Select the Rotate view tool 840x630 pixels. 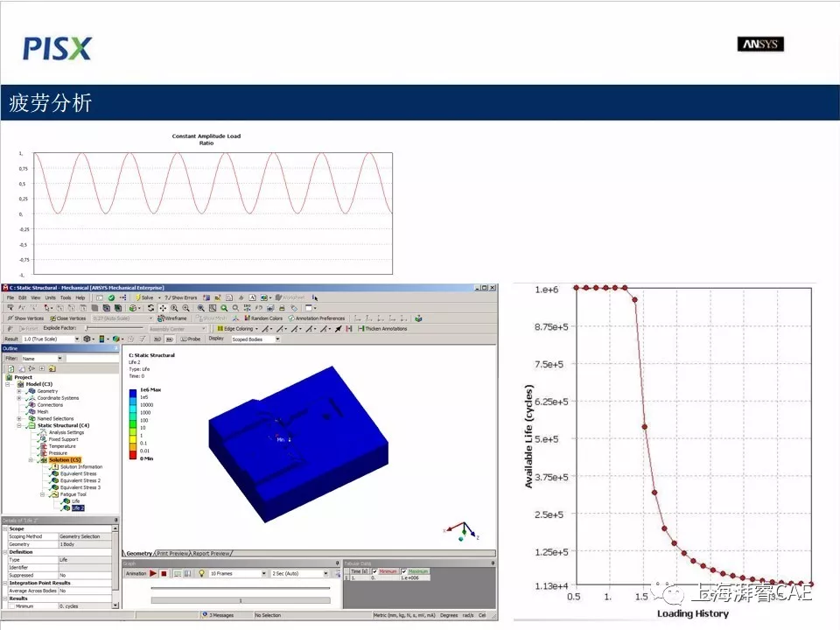(151, 308)
